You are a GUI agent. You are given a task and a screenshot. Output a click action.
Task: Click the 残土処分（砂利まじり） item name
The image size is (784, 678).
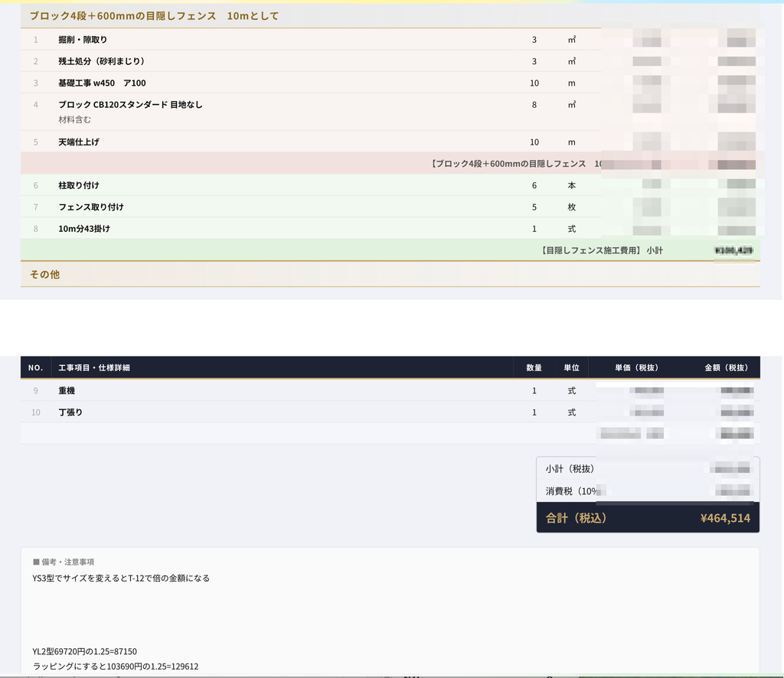click(x=102, y=61)
